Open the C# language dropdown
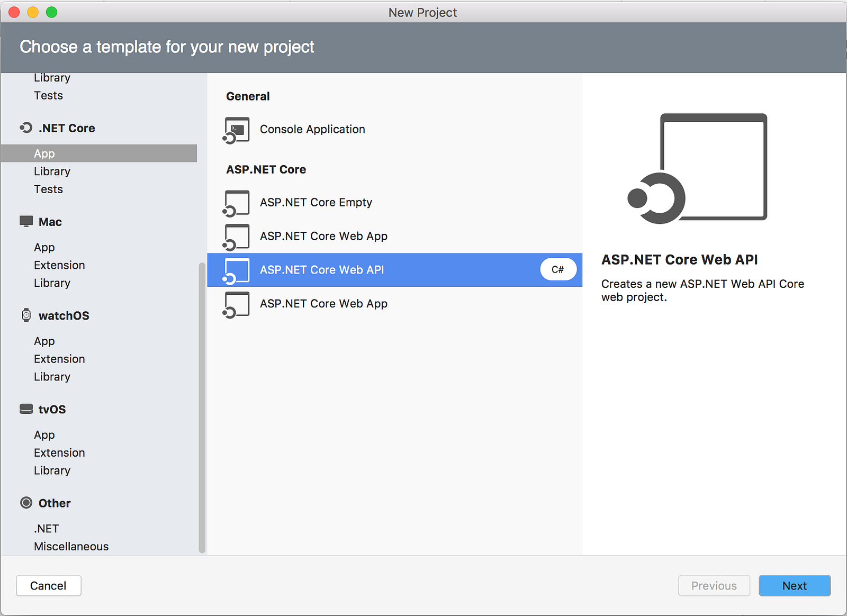Image resolution: width=847 pixels, height=616 pixels. (558, 269)
